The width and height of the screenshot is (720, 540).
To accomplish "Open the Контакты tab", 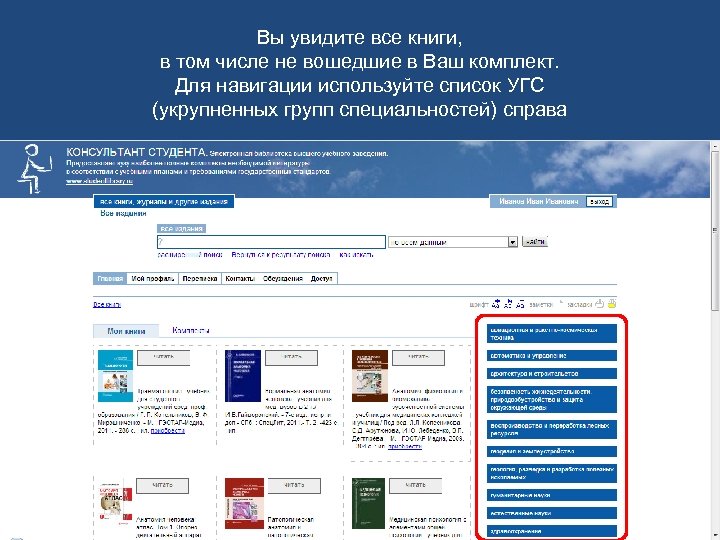I will pyautogui.click(x=240, y=279).
